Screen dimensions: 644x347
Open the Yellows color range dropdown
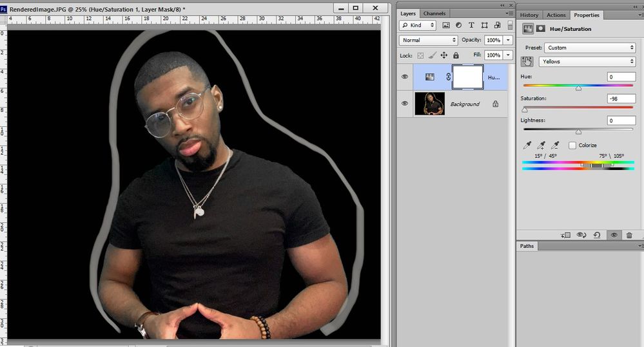click(587, 62)
